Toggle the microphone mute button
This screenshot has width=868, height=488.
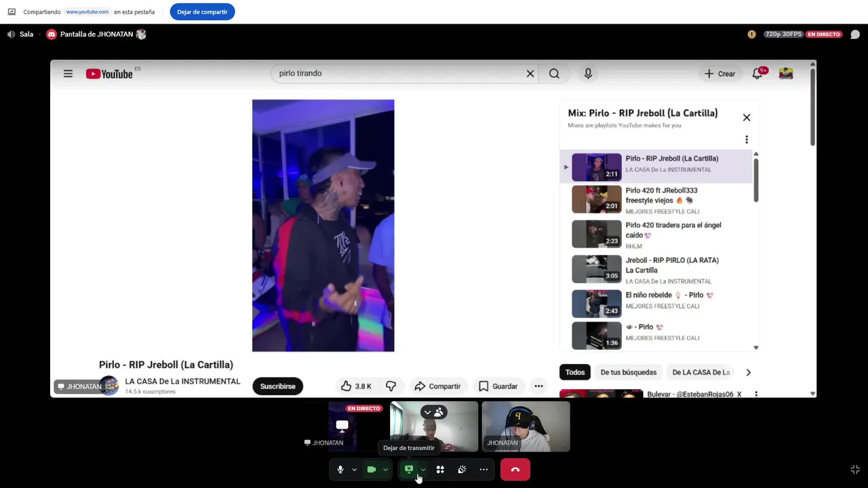coord(340,470)
